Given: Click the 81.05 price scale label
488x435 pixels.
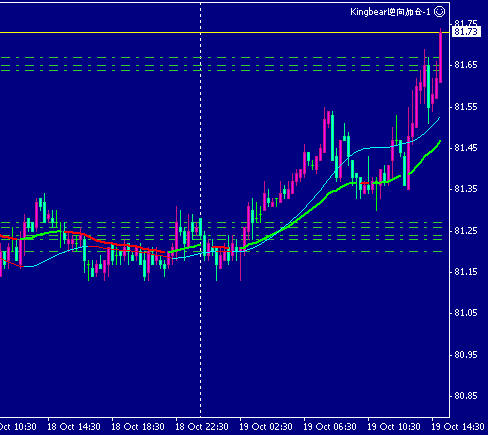Looking at the screenshot, I should click(466, 313).
